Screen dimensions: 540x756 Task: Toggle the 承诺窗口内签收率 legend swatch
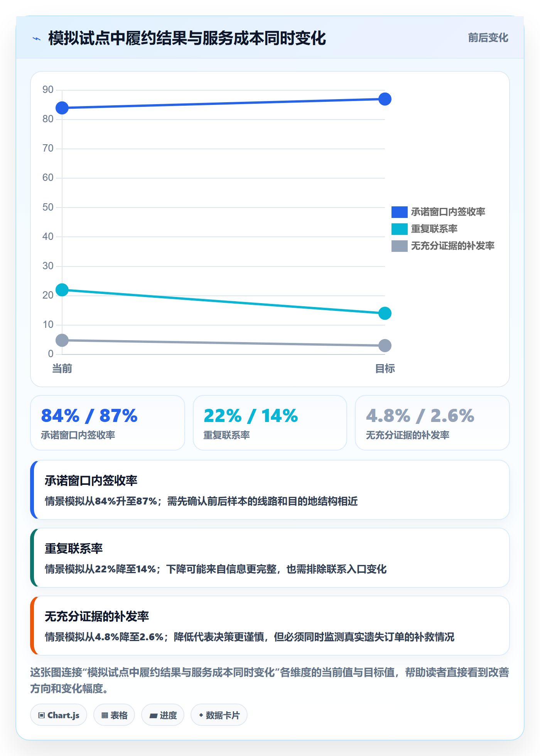(x=399, y=212)
